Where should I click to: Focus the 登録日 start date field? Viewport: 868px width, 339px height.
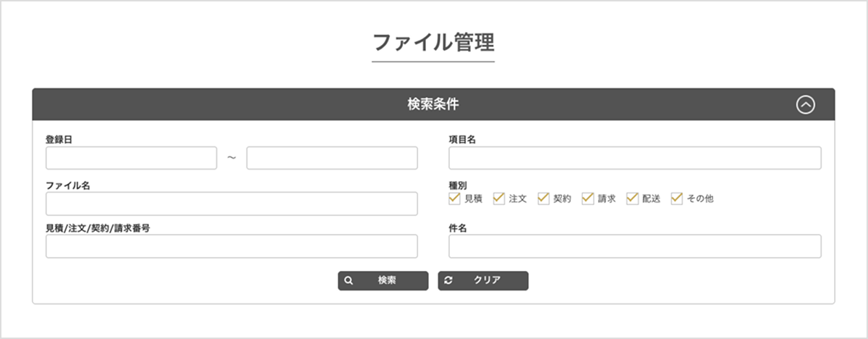[x=131, y=158]
